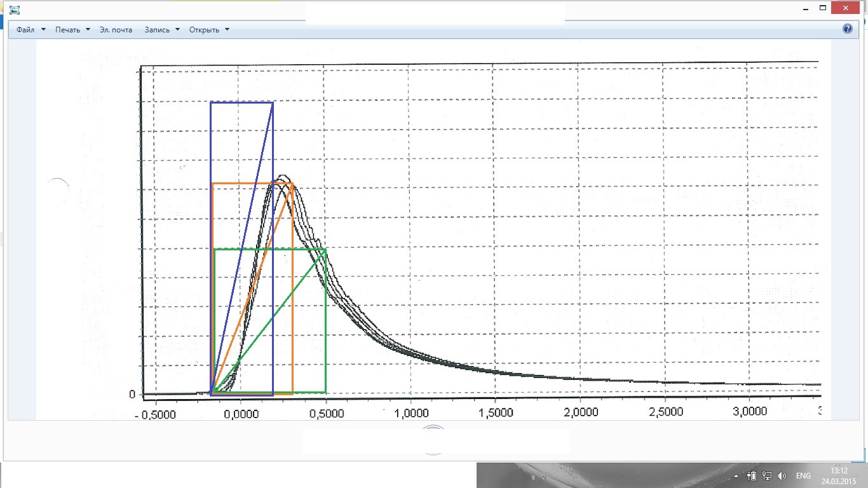868x488 pixels.
Task: Expand the Печать dropdown
Action: coord(72,30)
